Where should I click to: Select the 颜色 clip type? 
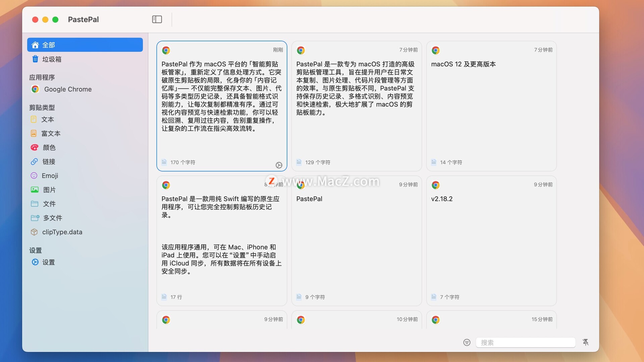[x=85, y=147]
